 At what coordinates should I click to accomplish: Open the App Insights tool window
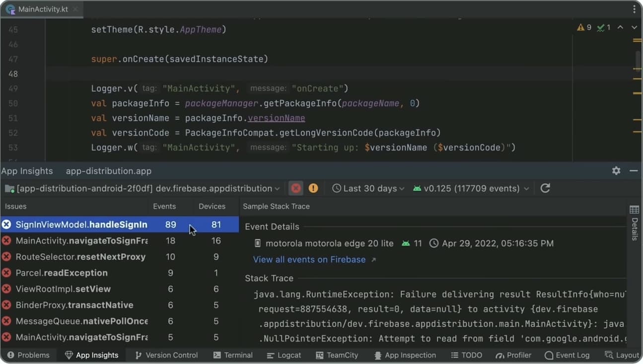click(x=92, y=355)
